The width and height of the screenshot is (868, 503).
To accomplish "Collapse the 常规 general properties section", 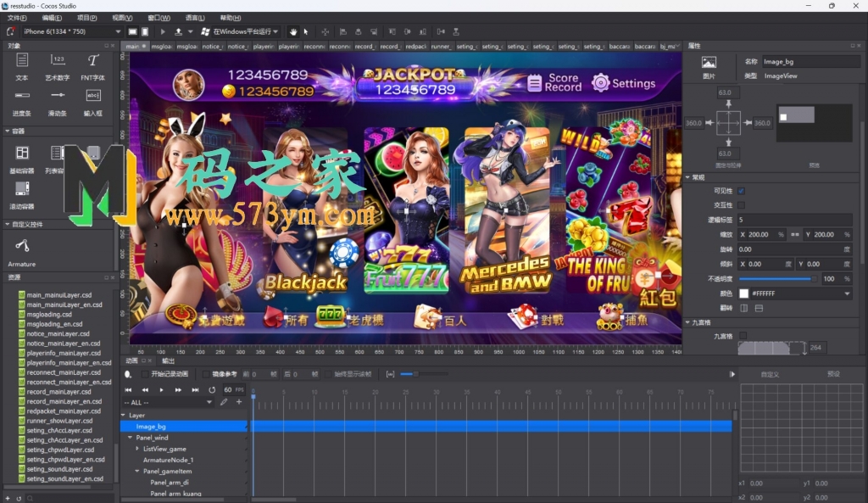I will [687, 177].
